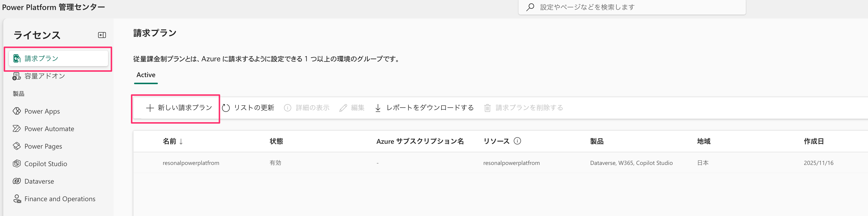Click the リソース column info icon

click(x=517, y=141)
